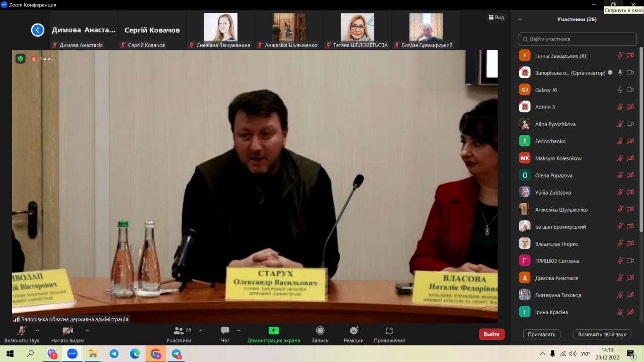Toggle Fedorchenko's camera-off icon

tap(630, 141)
